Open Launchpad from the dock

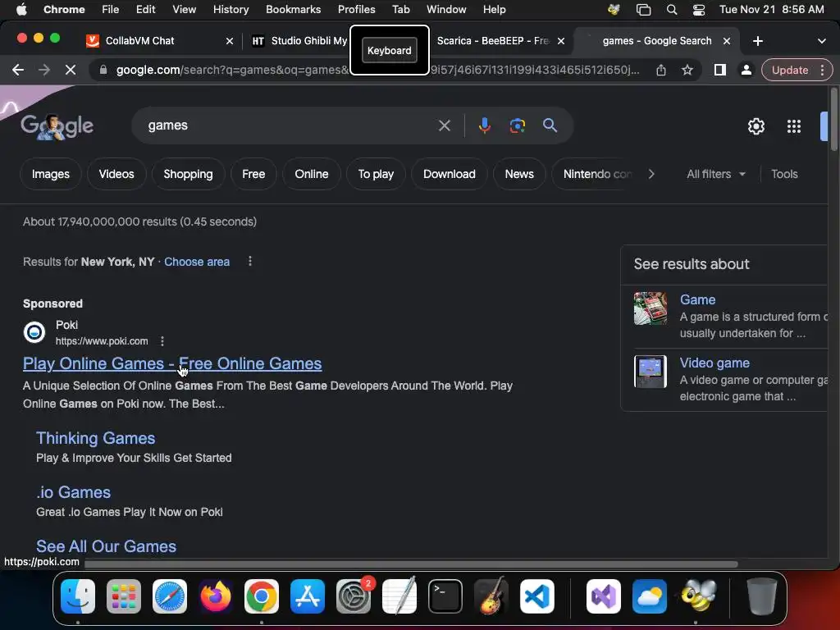coord(124,596)
